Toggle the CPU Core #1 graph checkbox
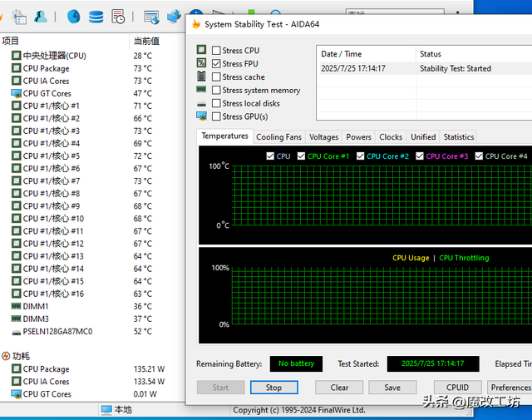Image resolution: width=532 pixels, height=420 pixels. pos(301,156)
